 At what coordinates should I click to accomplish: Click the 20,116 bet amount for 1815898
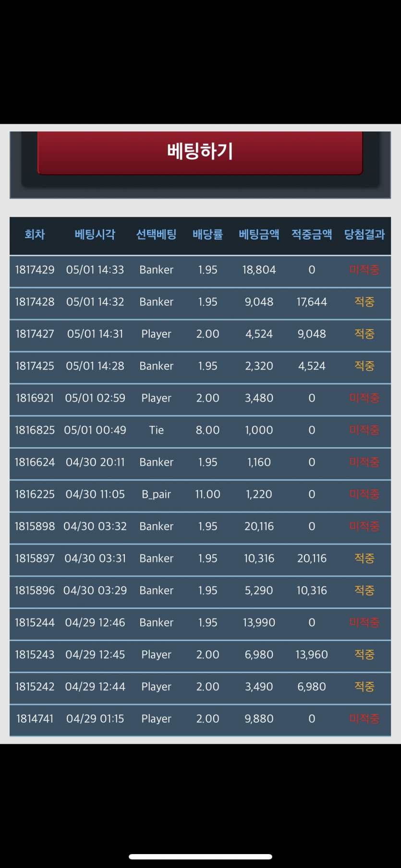pyautogui.click(x=259, y=527)
